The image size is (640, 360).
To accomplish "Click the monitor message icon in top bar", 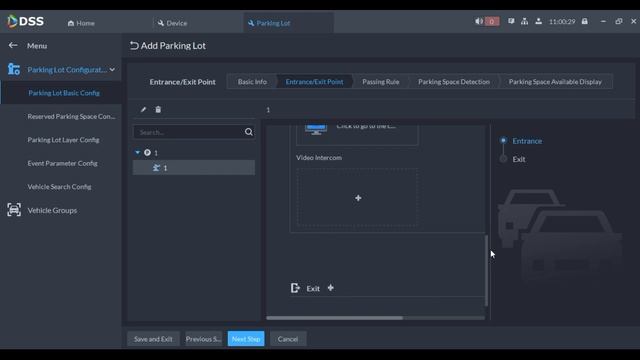I will pos(511,21).
